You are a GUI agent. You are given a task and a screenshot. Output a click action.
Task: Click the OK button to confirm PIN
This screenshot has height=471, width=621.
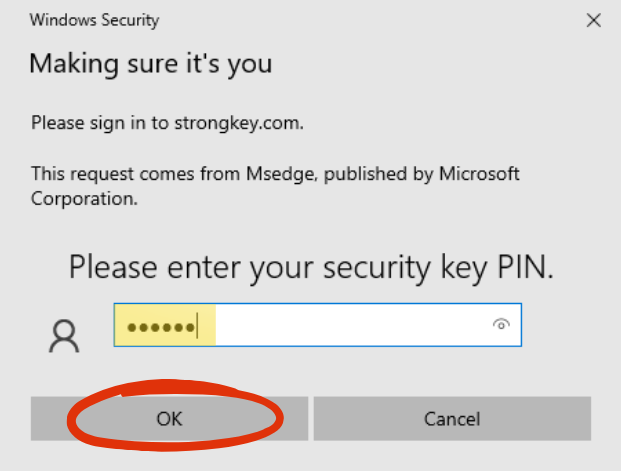pyautogui.click(x=170, y=418)
